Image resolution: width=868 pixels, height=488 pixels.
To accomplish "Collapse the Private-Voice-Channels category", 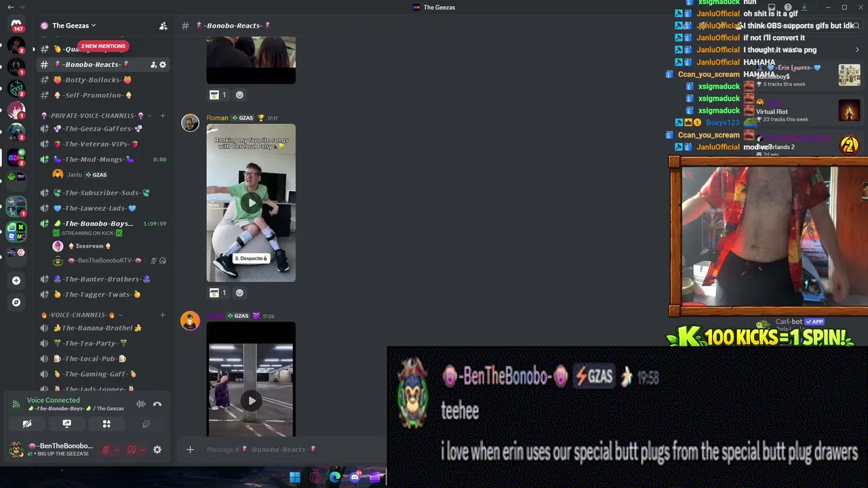I will tap(96, 116).
